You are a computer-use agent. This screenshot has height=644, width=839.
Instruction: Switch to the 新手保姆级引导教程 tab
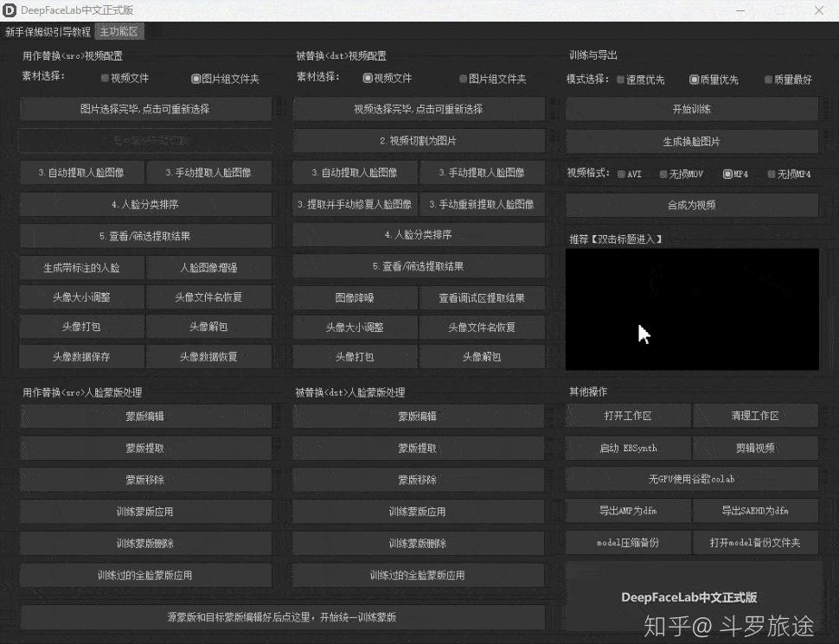coord(48,30)
